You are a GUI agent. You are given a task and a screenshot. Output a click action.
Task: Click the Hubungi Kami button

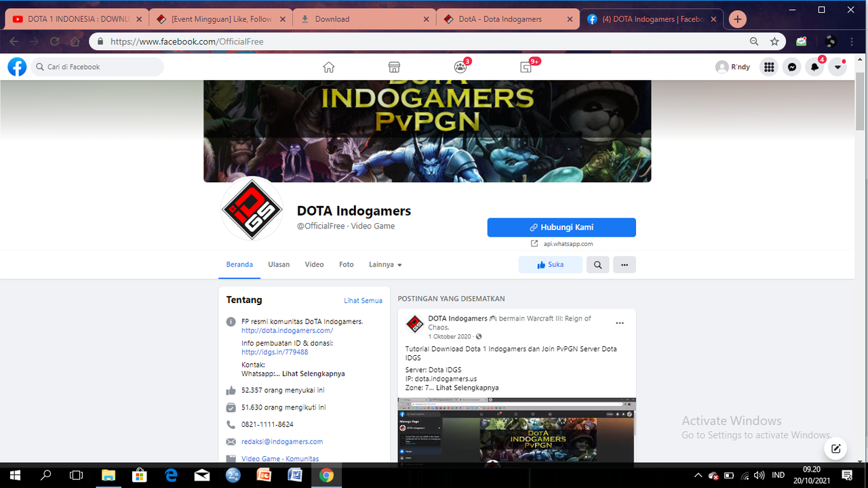[x=561, y=227]
